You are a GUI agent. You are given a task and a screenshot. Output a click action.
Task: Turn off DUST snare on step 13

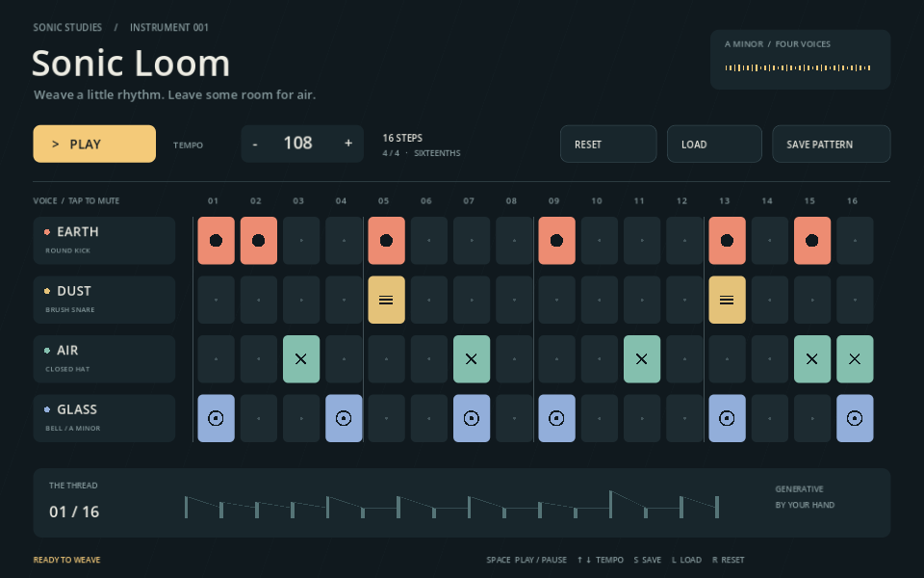[x=728, y=300]
